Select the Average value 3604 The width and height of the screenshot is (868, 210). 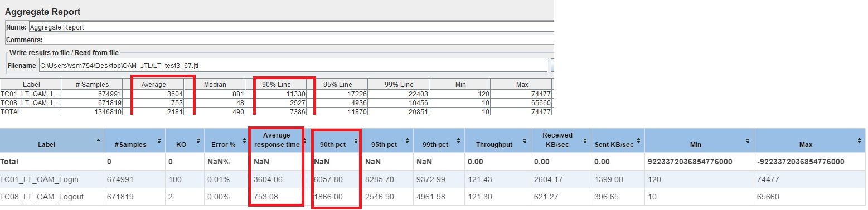pyautogui.click(x=174, y=94)
